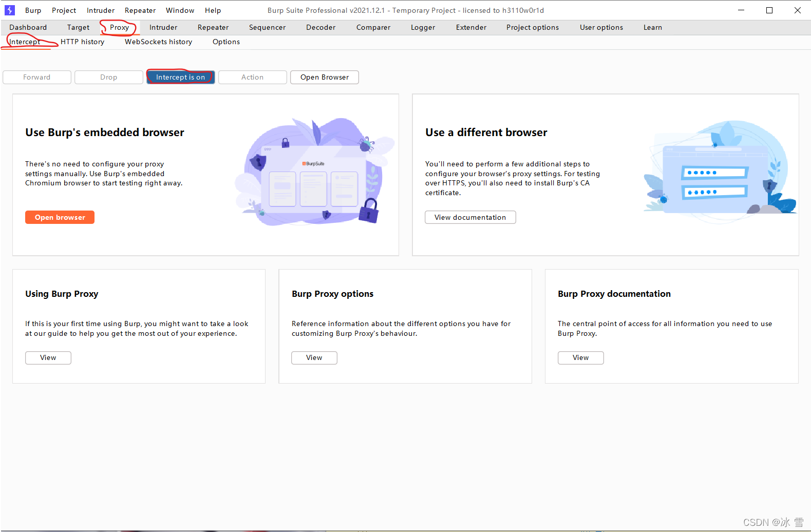Click the embedded browser illustration

(x=314, y=172)
